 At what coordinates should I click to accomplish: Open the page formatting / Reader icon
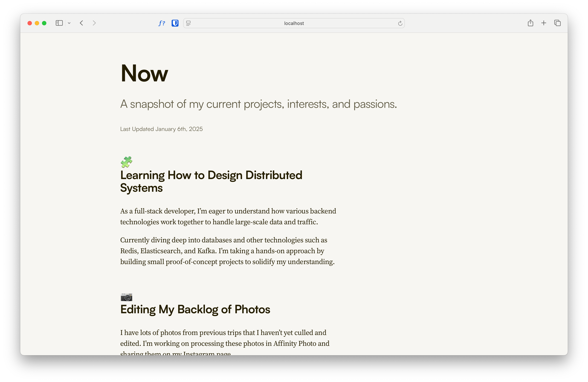point(188,23)
